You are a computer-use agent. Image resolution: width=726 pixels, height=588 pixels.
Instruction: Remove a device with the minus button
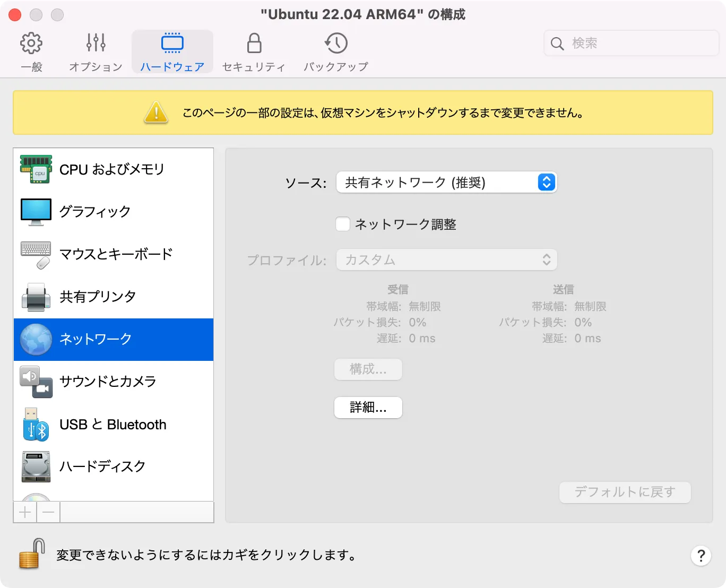(48, 512)
